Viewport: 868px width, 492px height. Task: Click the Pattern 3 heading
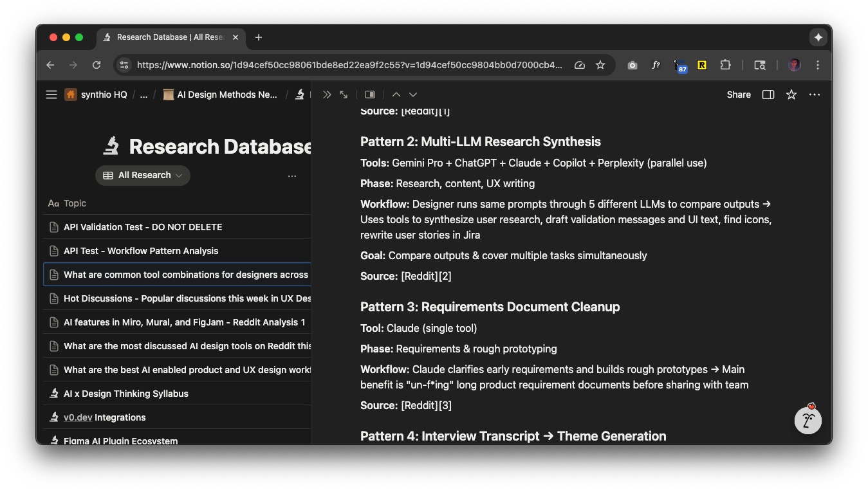click(x=490, y=307)
